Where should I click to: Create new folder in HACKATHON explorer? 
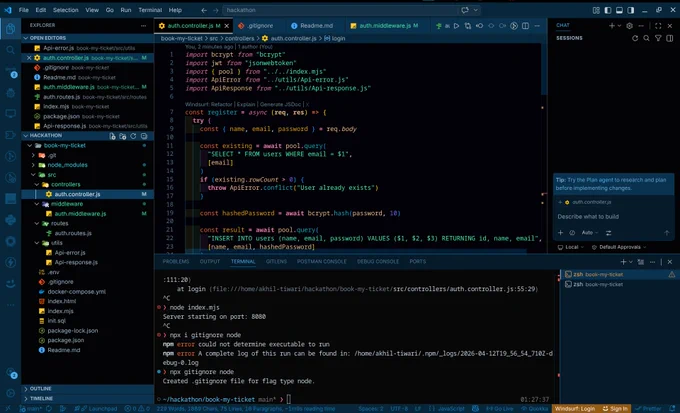[123, 136]
